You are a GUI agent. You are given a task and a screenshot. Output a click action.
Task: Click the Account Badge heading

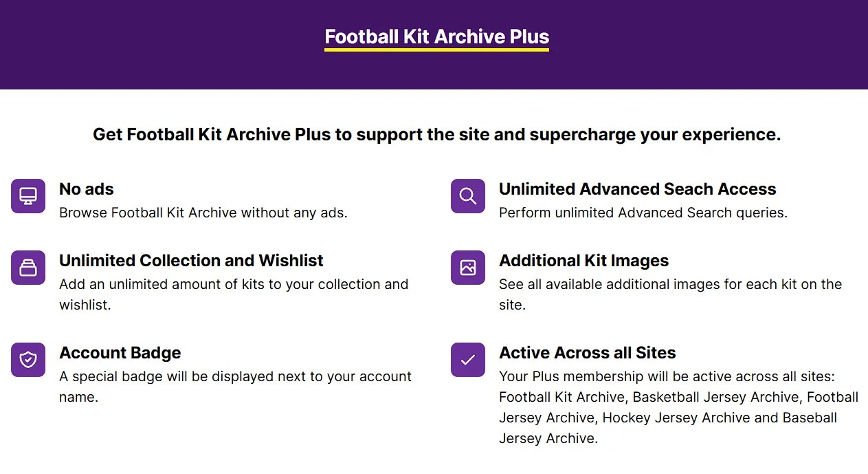coord(120,353)
